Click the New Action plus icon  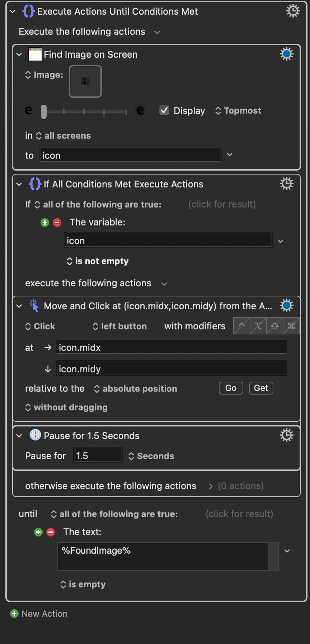[14, 614]
